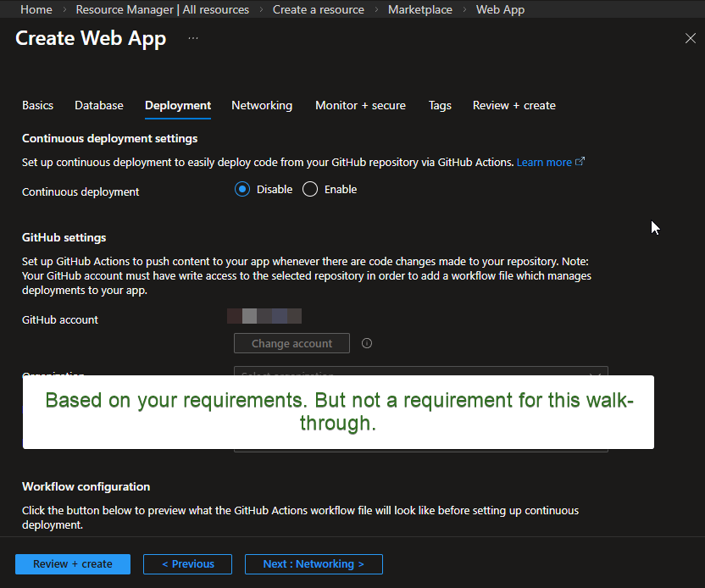Click the Change account button
The image size is (705, 588).
[291, 343]
